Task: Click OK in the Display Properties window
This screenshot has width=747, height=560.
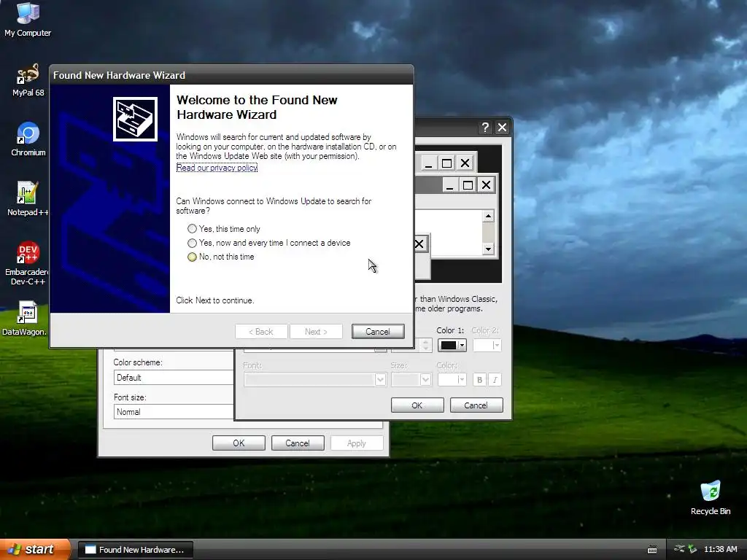Action: click(x=239, y=443)
